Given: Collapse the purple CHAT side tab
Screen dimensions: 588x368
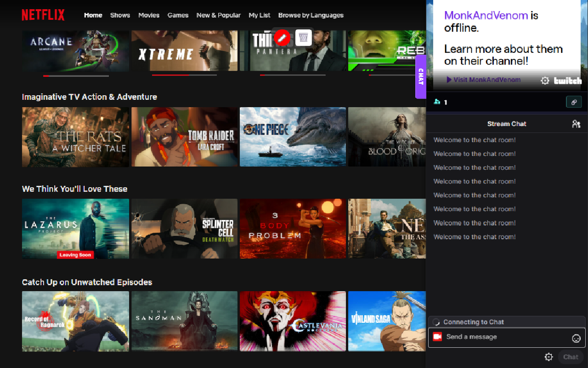Looking at the screenshot, I should pos(420,77).
